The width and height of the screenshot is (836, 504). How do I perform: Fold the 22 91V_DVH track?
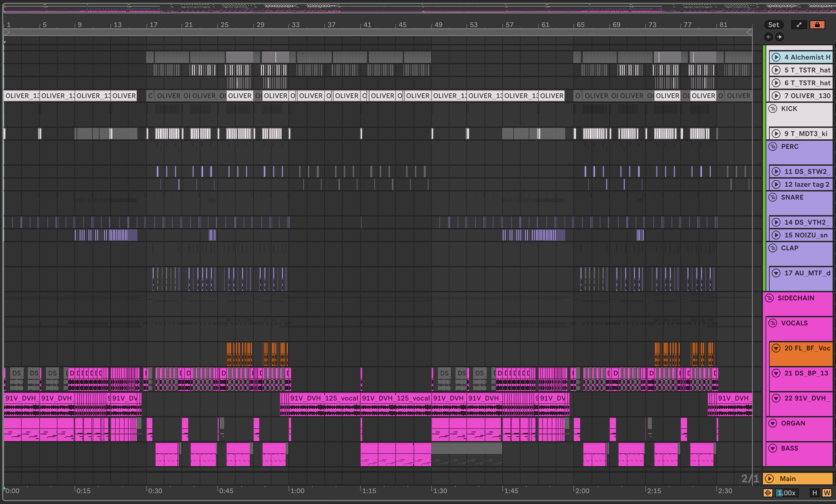point(776,398)
